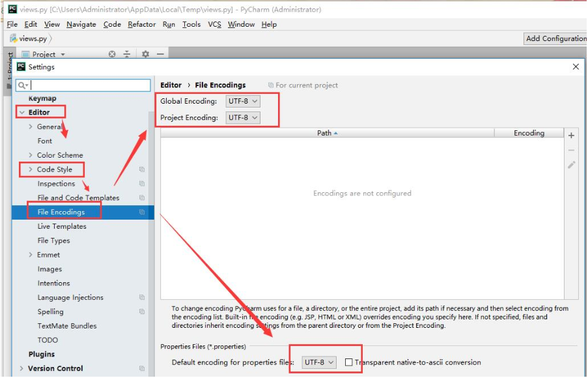Click the project-level copy icon next to Code Style
This screenshot has width=588, height=378.
[x=142, y=169]
